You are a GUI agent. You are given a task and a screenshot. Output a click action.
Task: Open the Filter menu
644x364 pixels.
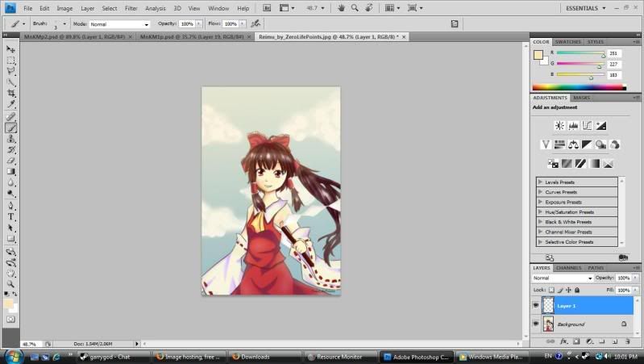click(131, 8)
